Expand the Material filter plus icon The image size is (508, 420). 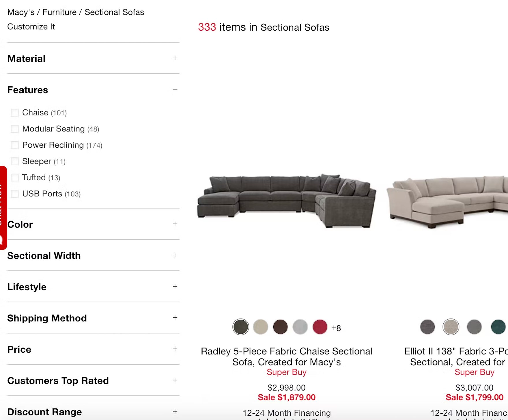click(x=175, y=58)
